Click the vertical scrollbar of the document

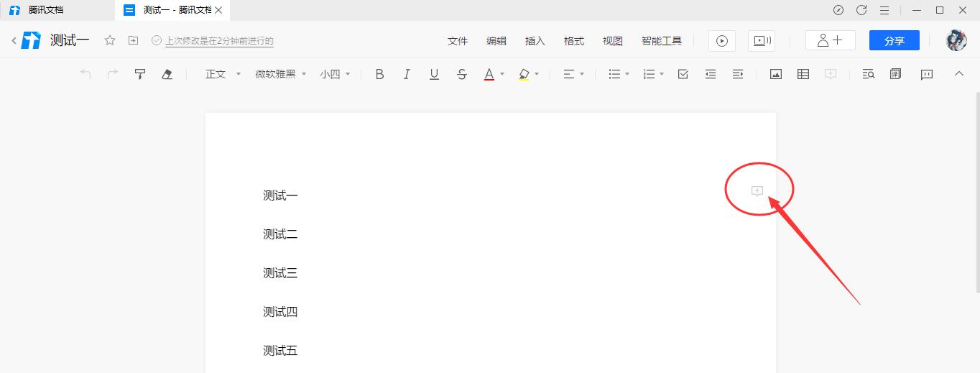(x=977, y=192)
